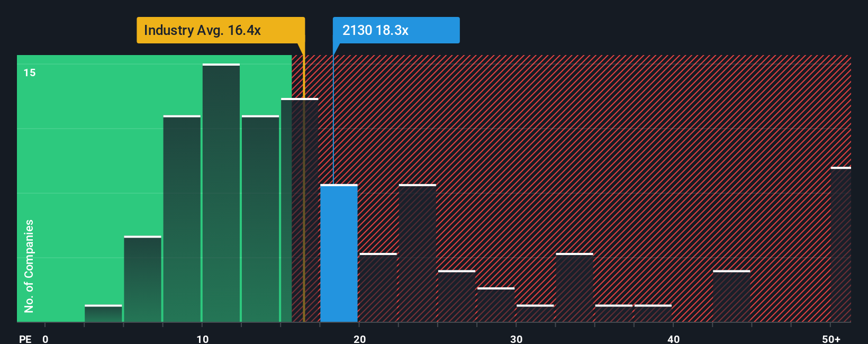
Task: Select the green bar from PE 5 to 7.5
Action: (x=142, y=279)
